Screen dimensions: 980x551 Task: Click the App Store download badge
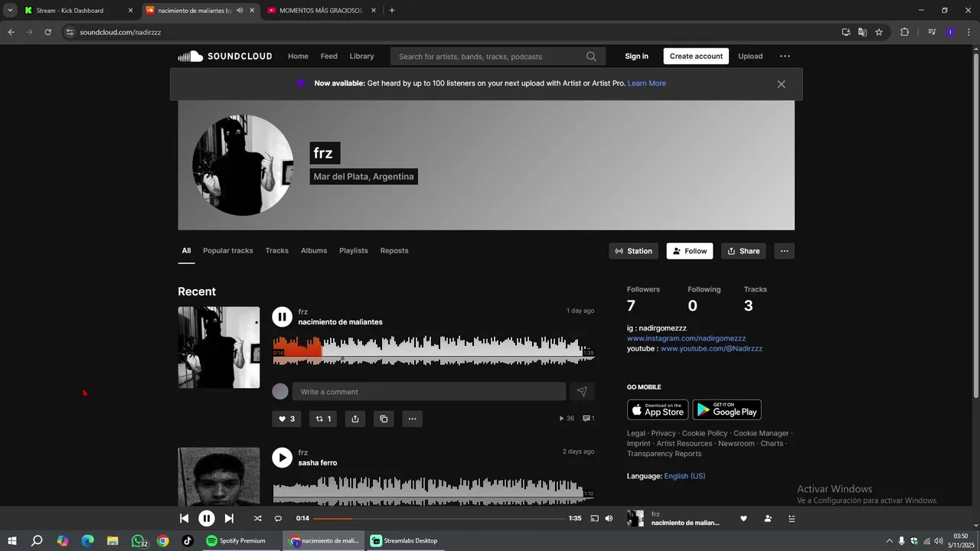(658, 409)
